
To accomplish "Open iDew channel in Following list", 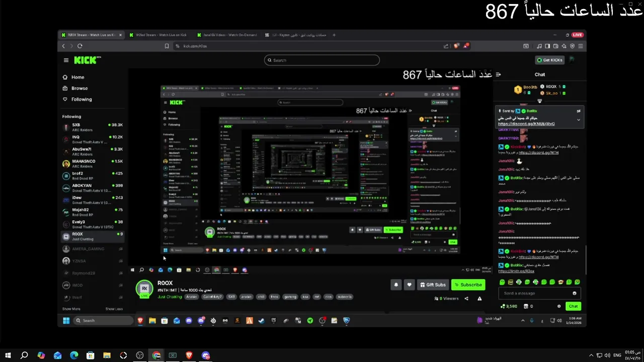I will (x=93, y=200).
